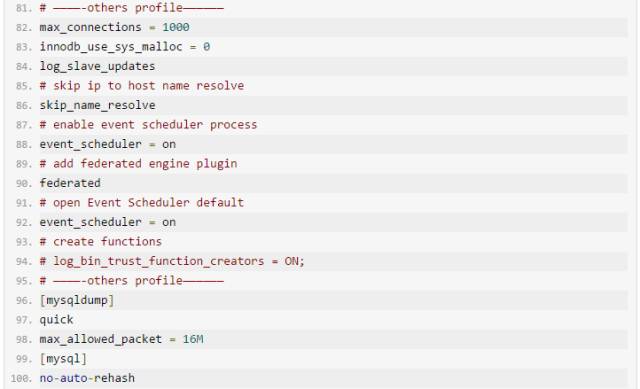The image size is (640, 389).
Task: Click the quick option on line 97
Action: click(x=56, y=320)
